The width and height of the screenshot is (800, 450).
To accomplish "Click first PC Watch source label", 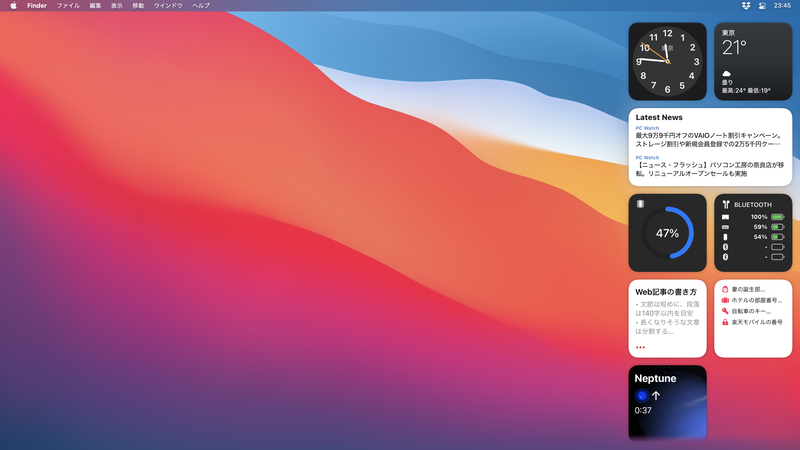I will pyautogui.click(x=647, y=128).
